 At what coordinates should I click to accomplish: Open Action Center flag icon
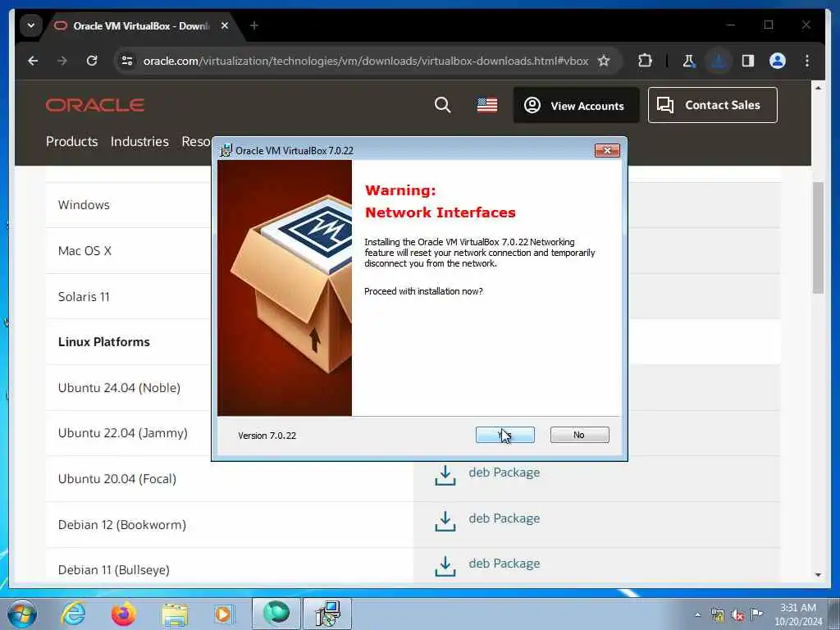pyautogui.click(x=756, y=614)
